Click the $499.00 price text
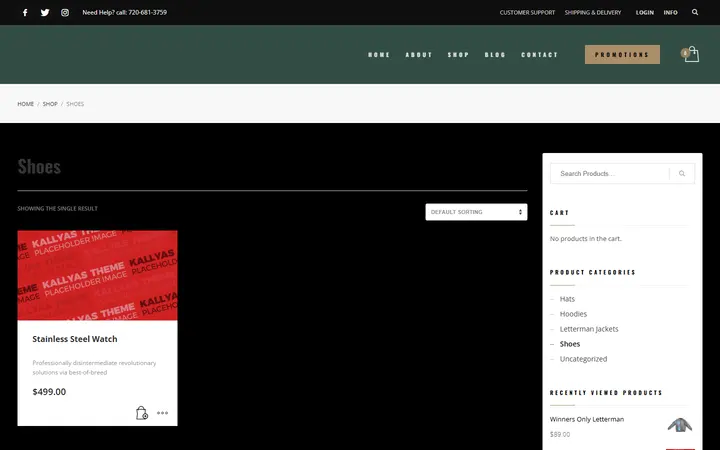Image resolution: width=720 pixels, height=450 pixels. [49, 392]
